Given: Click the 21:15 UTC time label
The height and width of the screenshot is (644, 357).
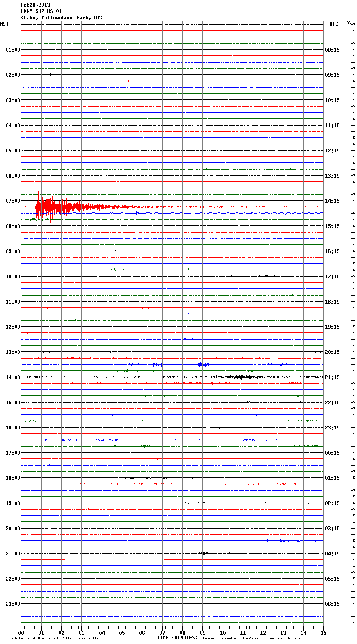Looking at the screenshot, I should tap(332, 377).
